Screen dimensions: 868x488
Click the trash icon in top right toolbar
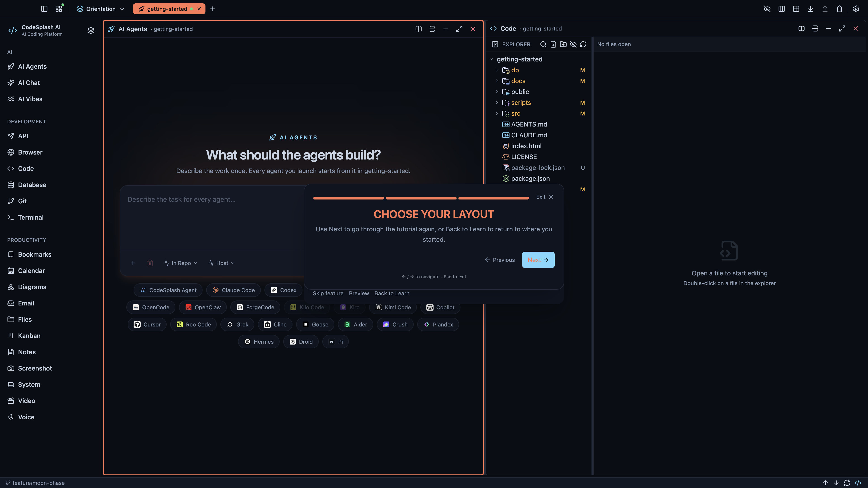tap(840, 9)
